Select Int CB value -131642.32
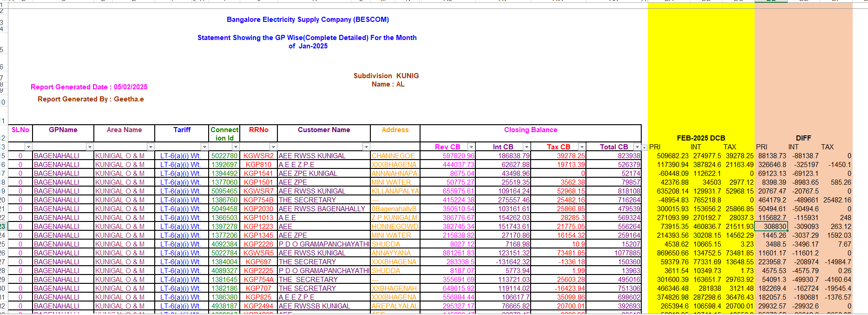The height and width of the screenshot is (315, 868). click(x=503, y=262)
